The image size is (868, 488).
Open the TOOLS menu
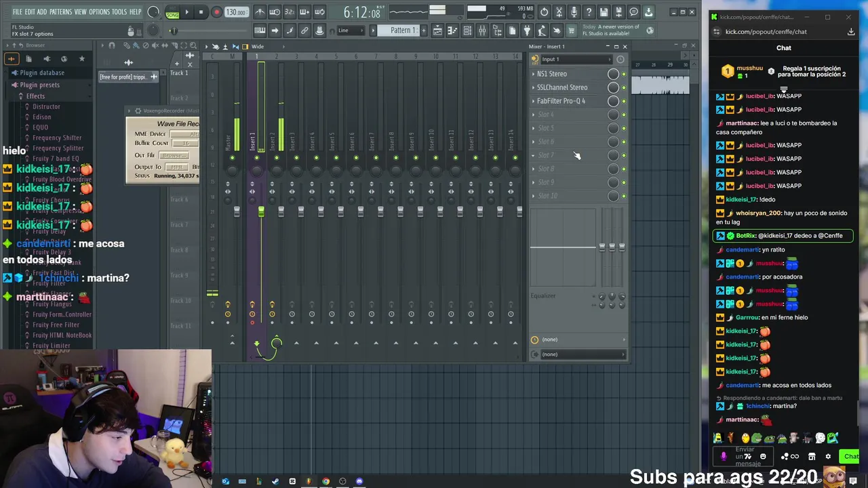pos(119,12)
